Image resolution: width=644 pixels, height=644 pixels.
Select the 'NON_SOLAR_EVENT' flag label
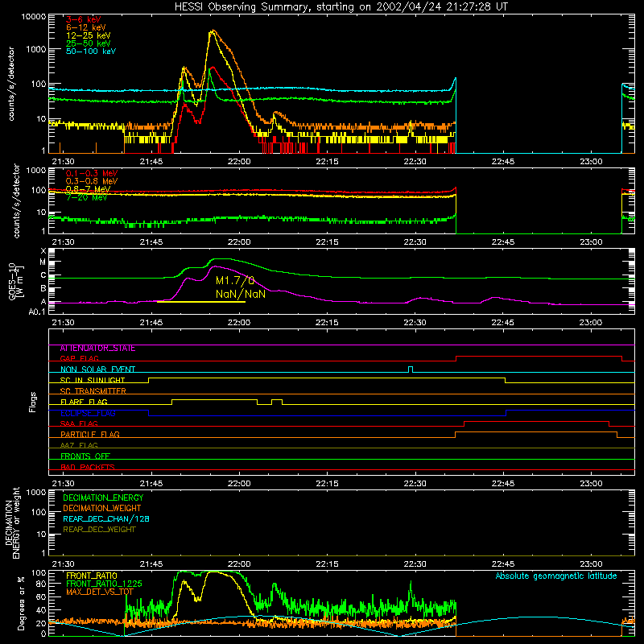97,369
